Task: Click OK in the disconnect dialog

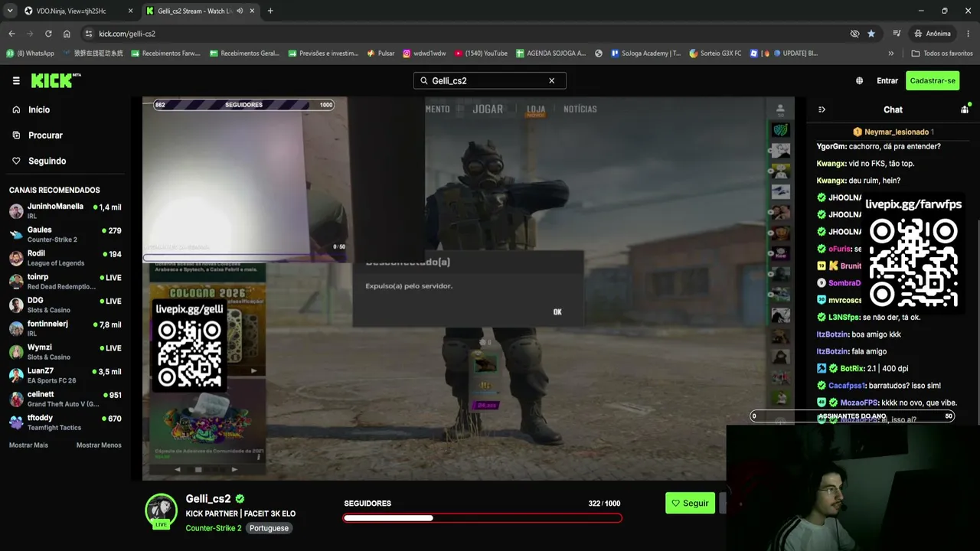Action: pos(557,312)
